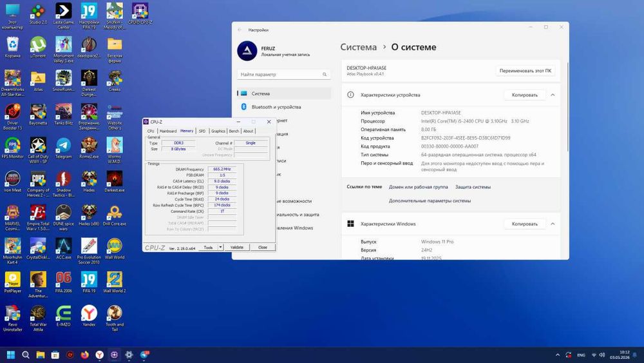
Task: Open the clock and date in taskbar
Action: pyautogui.click(x=620, y=355)
